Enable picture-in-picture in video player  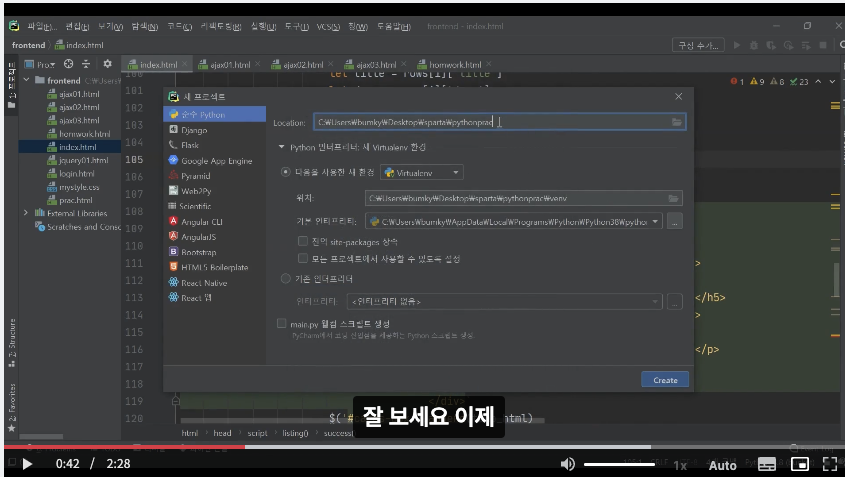[800, 464]
